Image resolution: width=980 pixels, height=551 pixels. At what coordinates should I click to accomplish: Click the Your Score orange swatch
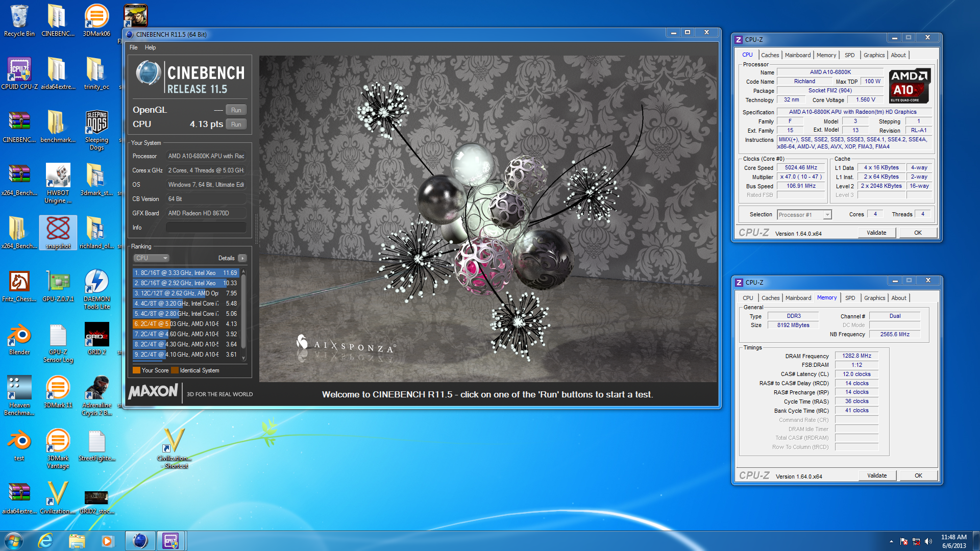click(x=136, y=370)
